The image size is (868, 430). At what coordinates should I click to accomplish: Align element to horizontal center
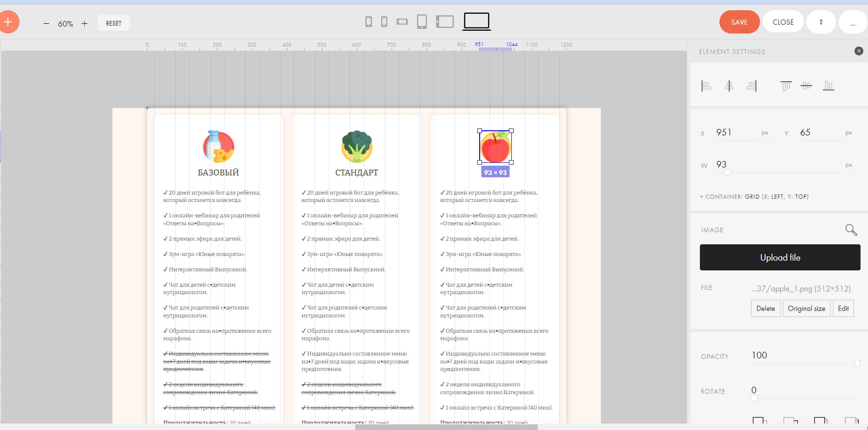point(729,86)
